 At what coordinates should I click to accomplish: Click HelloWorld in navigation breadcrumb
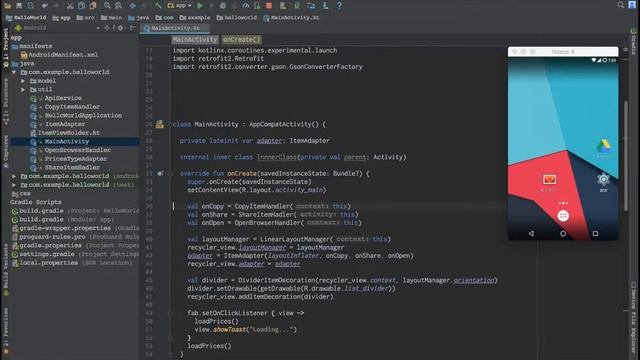point(26,18)
